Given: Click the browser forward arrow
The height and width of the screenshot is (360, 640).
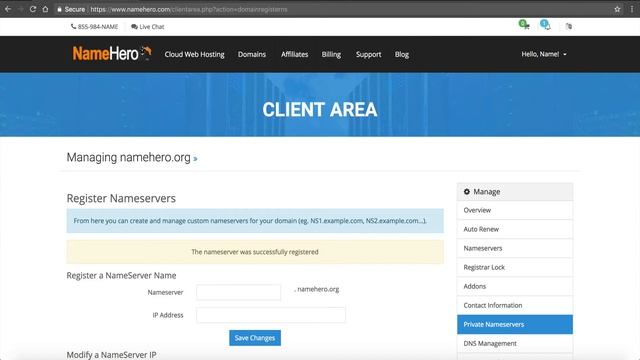Looking at the screenshot, I should [x=20, y=9].
